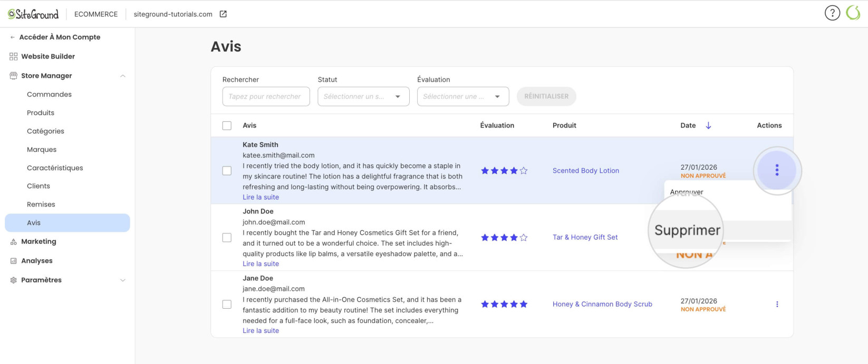Click katee.smith@mail.com email text
The width and height of the screenshot is (868, 364).
pos(278,155)
